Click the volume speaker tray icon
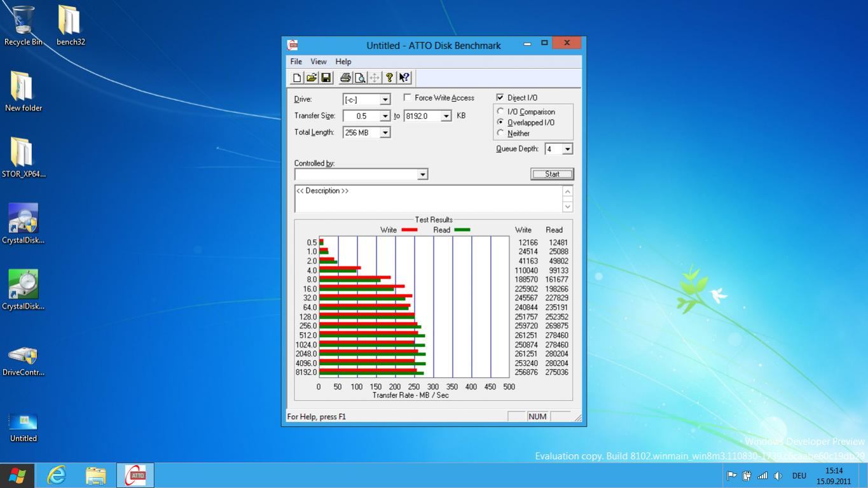Viewport: 868px width, 488px height. (x=778, y=475)
